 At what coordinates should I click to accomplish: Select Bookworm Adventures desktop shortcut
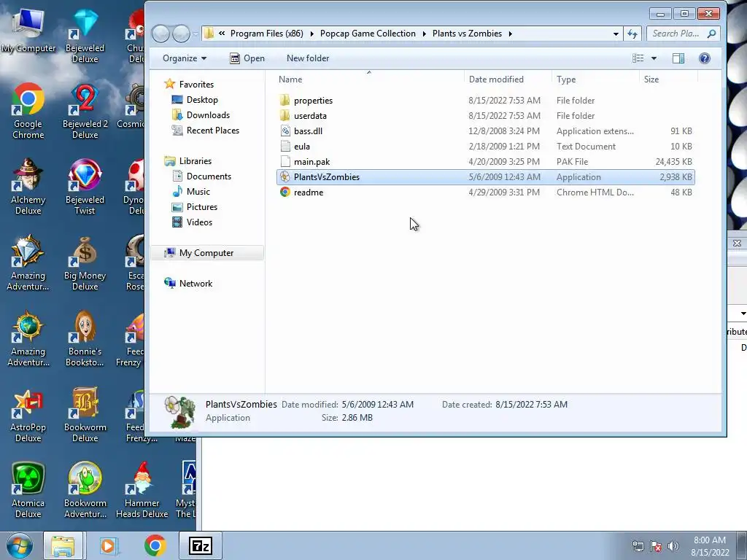(x=85, y=490)
